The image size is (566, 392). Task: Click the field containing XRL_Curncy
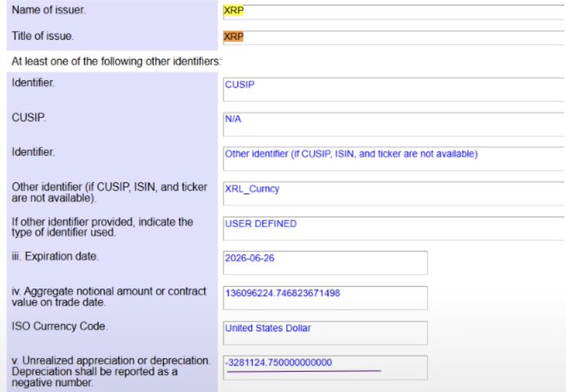(x=395, y=194)
